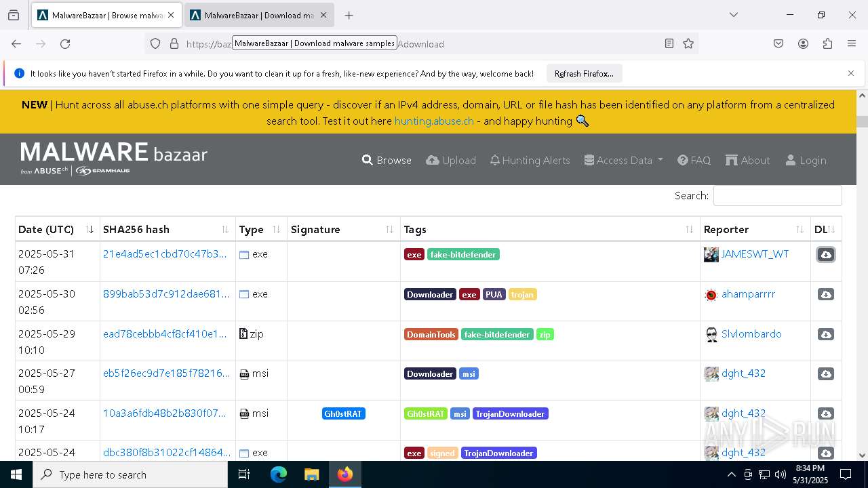Open Slvlombardo reporter avatar

[711, 334]
